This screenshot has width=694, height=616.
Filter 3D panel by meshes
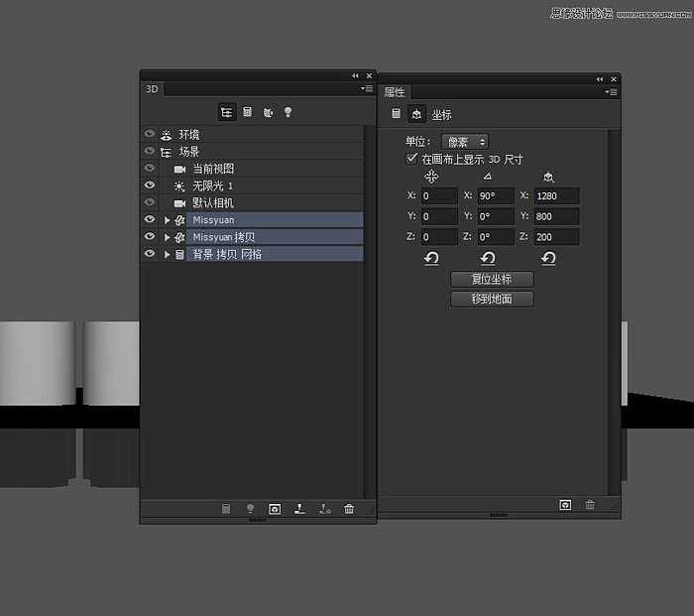[x=248, y=113]
